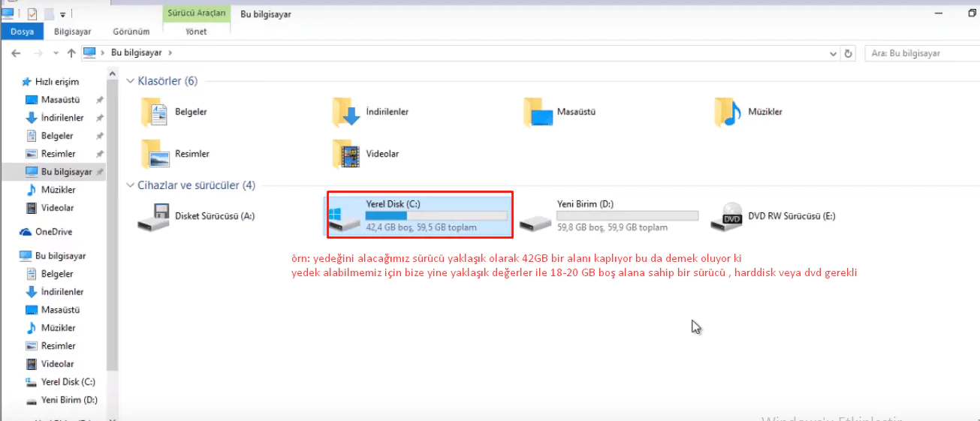Click the navigation pane scrollbar thumb
The image size is (980, 421).
tap(113, 225)
